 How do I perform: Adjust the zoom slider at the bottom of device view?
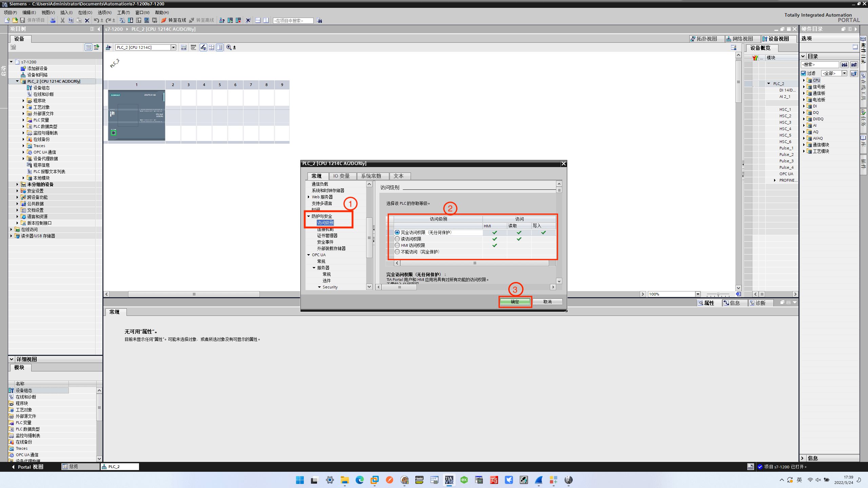coord(719,294)
